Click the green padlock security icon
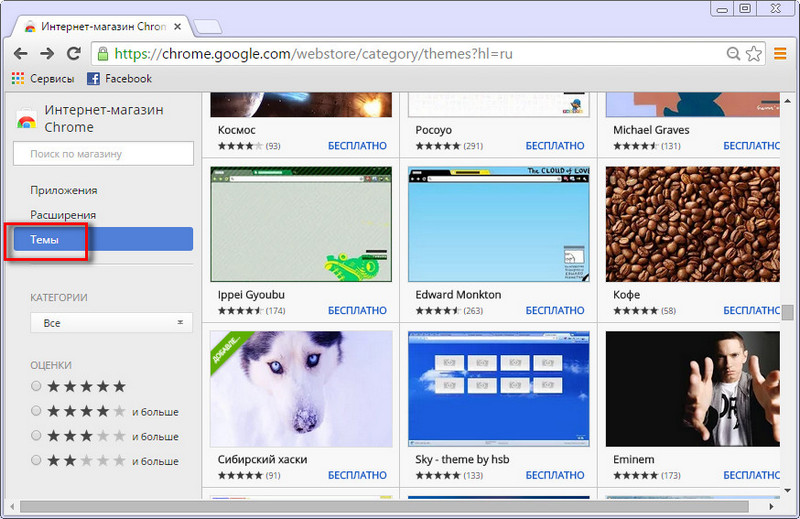Viewport: 800px width, 519px height. click(103, 54)
